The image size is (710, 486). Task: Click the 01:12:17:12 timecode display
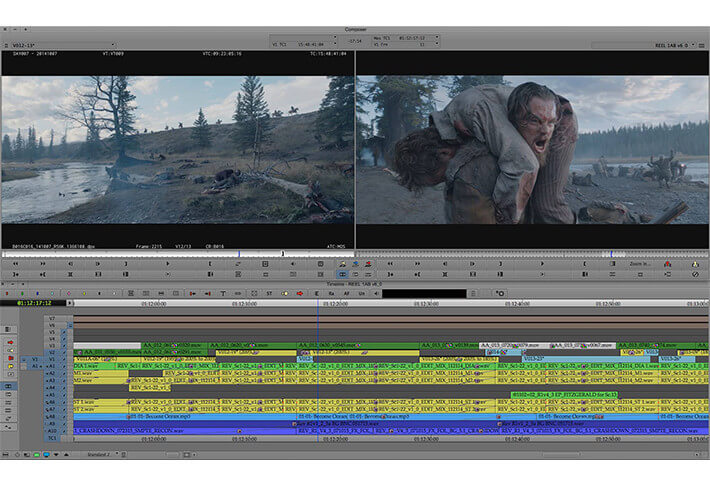(x=34, y=303)
